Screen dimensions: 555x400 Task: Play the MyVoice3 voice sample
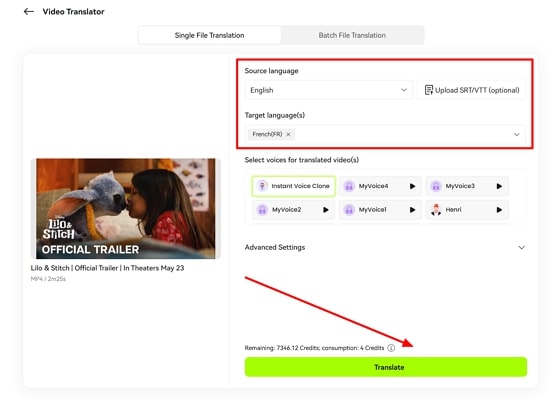499,186
